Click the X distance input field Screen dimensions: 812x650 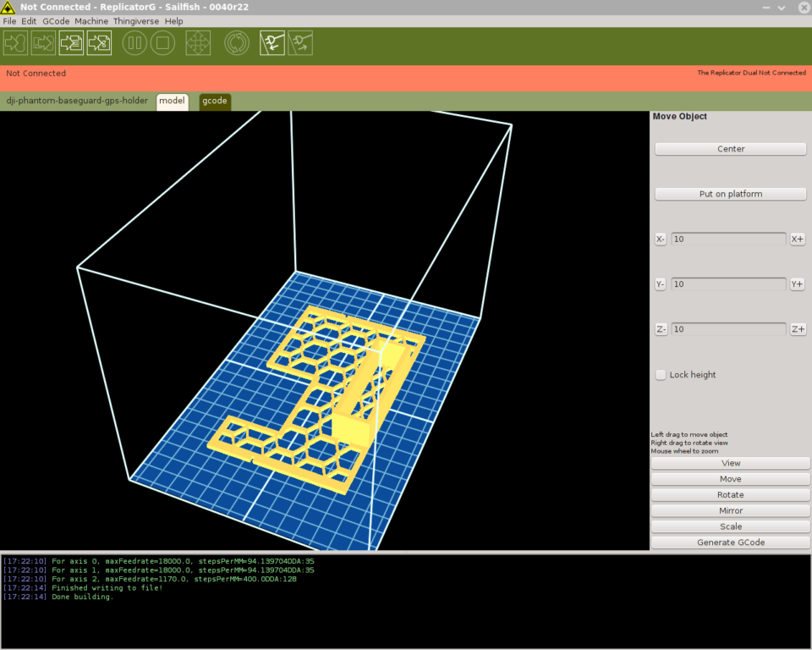[728, 239]
